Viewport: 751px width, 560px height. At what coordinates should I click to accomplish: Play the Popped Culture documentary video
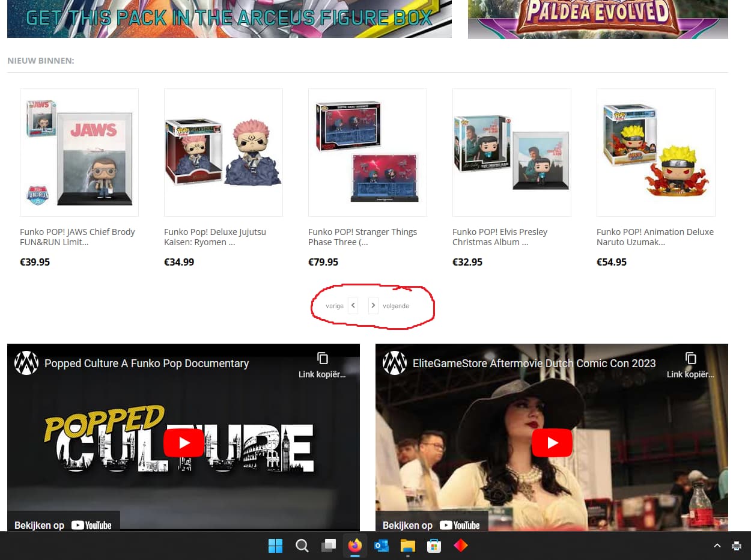[184, 443]
